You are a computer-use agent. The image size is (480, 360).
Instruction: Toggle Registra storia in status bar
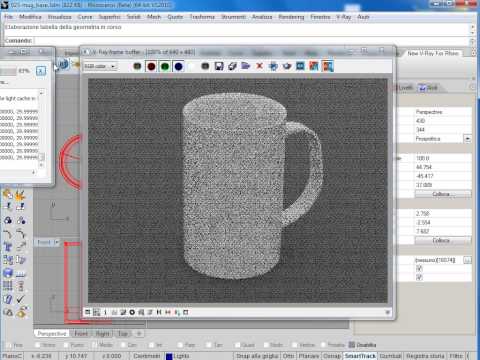click(425, 356)
